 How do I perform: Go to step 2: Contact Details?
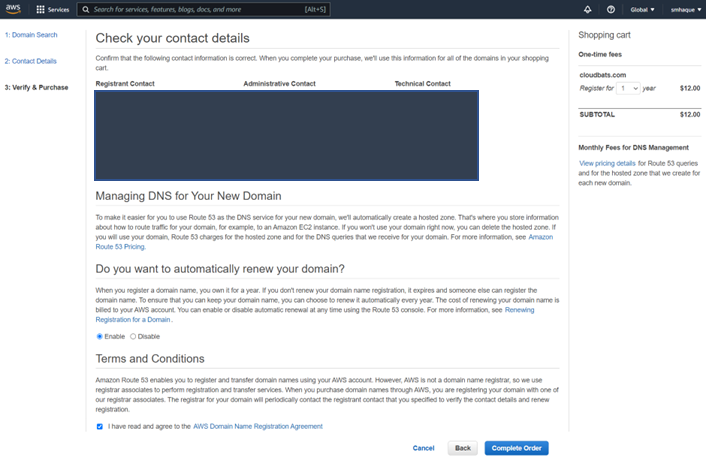click(x=31, y=61)
